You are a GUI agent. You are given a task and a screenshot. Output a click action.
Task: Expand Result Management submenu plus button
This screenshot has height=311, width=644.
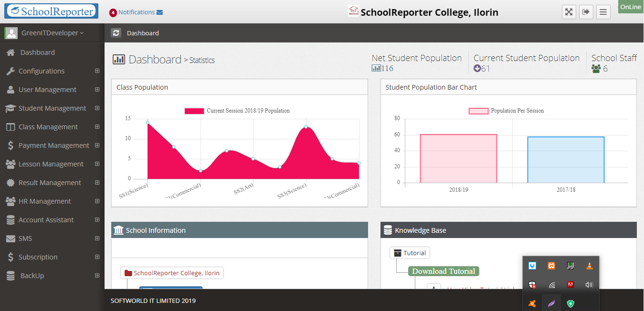pos(97,183)
